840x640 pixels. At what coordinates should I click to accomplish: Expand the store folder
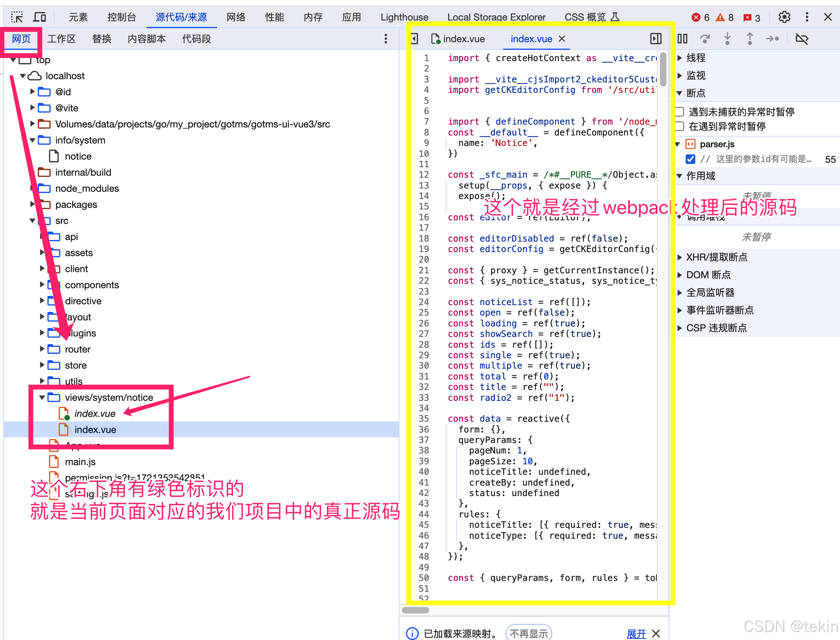coord(42,365)
